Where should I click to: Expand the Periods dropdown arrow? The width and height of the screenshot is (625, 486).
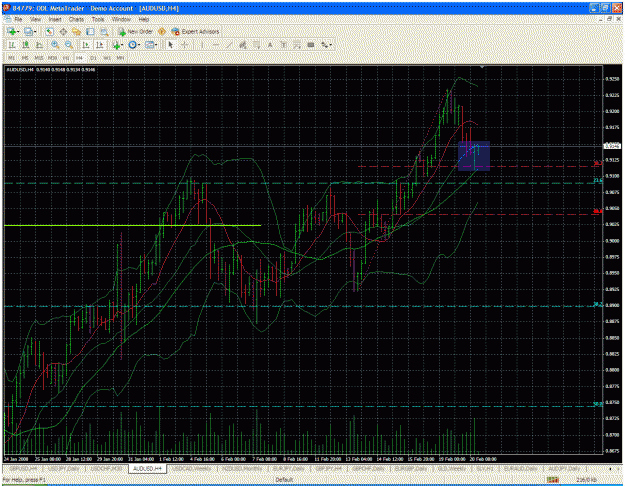tap(139, 45)
